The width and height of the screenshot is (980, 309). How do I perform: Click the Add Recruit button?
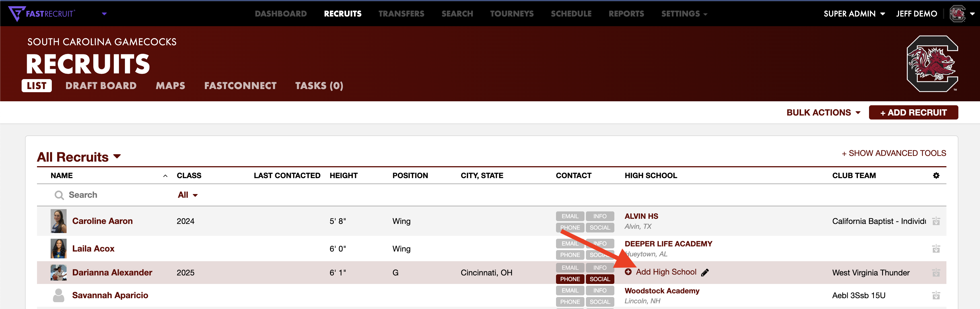pyautogui.click(x=913, y=113)
